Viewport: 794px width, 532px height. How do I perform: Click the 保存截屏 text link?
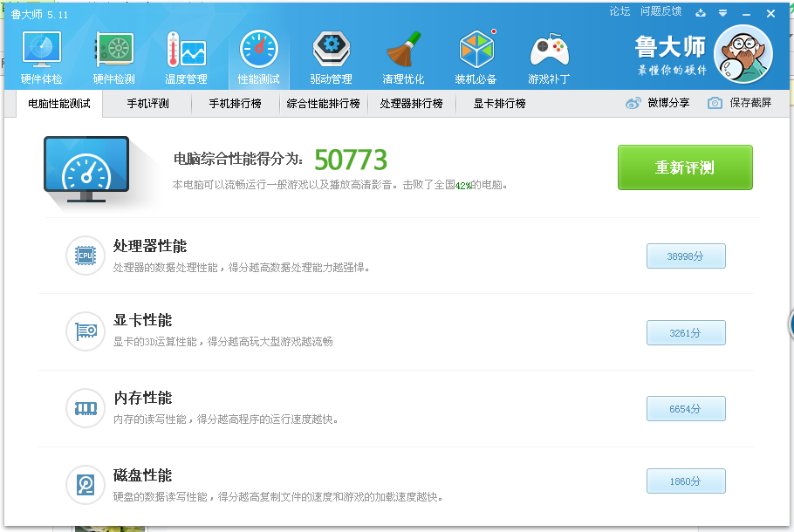point(750,103)
